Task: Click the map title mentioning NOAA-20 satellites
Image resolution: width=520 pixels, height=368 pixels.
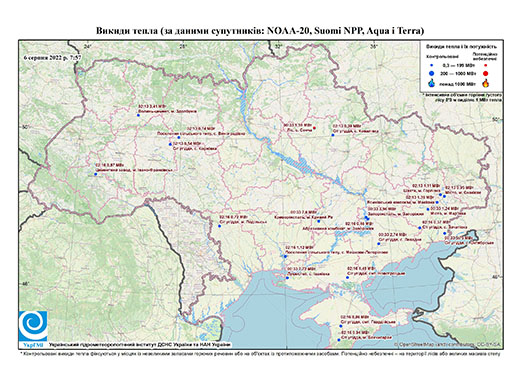Action: click(x=260, y=31)
